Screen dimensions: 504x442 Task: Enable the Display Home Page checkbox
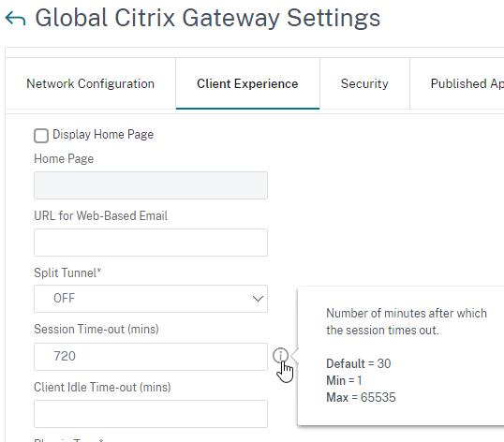pos(41,135)
